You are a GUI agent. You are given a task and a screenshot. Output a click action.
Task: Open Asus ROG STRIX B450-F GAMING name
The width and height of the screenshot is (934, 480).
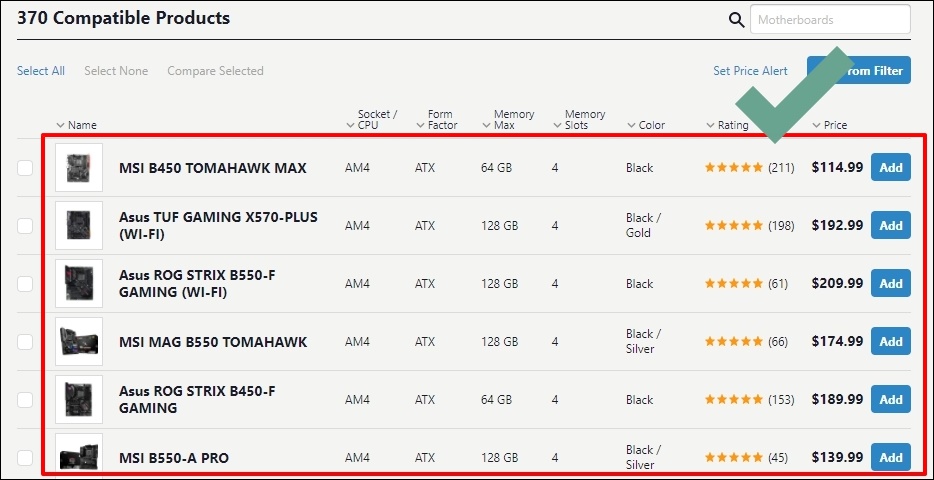point(197,400)
